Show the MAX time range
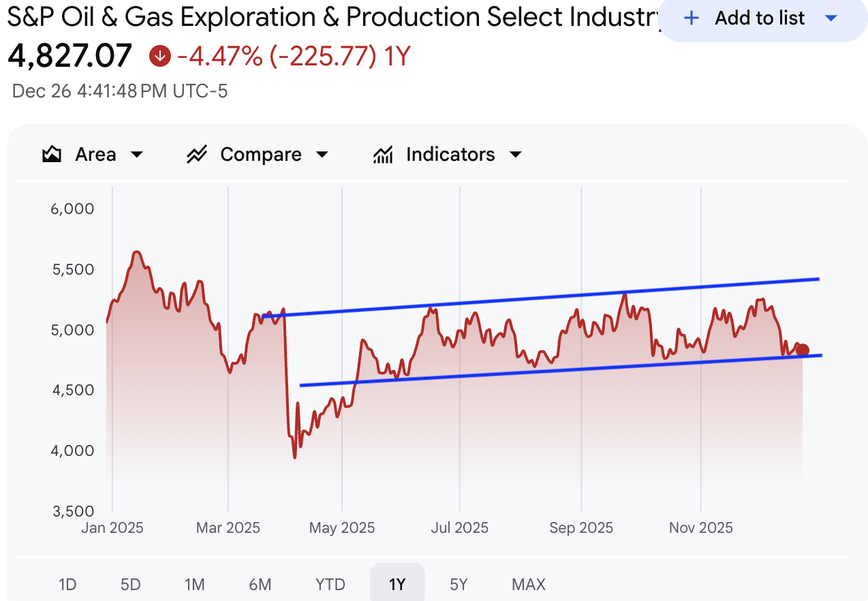Image resolution: width=868 pixels, height=601 pixels. click(529, 584)
